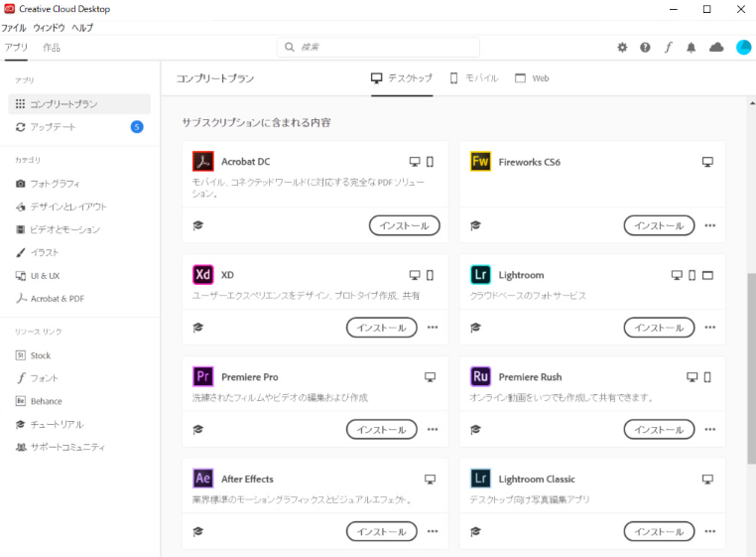
Task: Open the フォトグラフィ category
Action: pos(48,184)
